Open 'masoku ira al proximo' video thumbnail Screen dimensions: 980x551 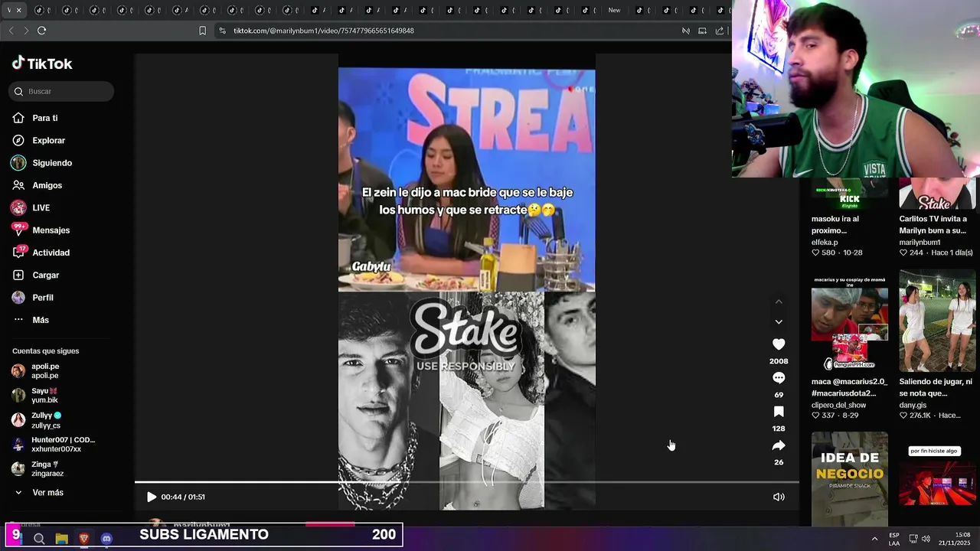(850, 194)
